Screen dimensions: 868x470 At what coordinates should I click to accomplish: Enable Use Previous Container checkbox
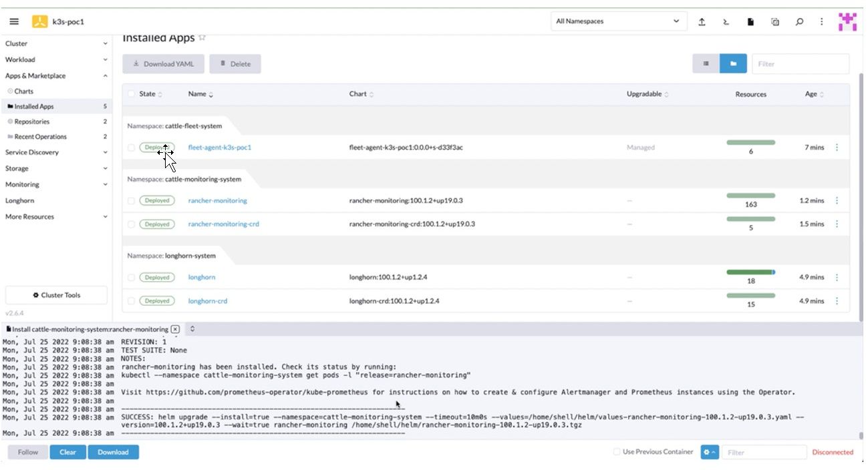click(617, 452)
